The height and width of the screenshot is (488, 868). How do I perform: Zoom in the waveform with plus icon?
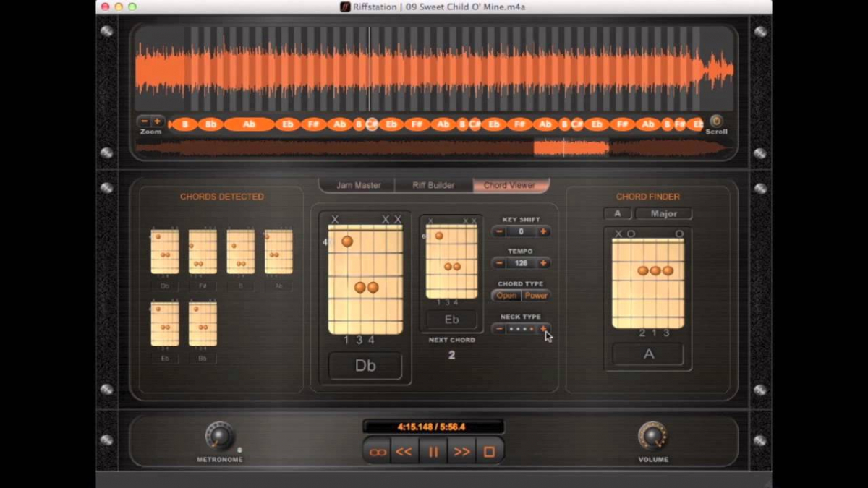click(157, 121)
